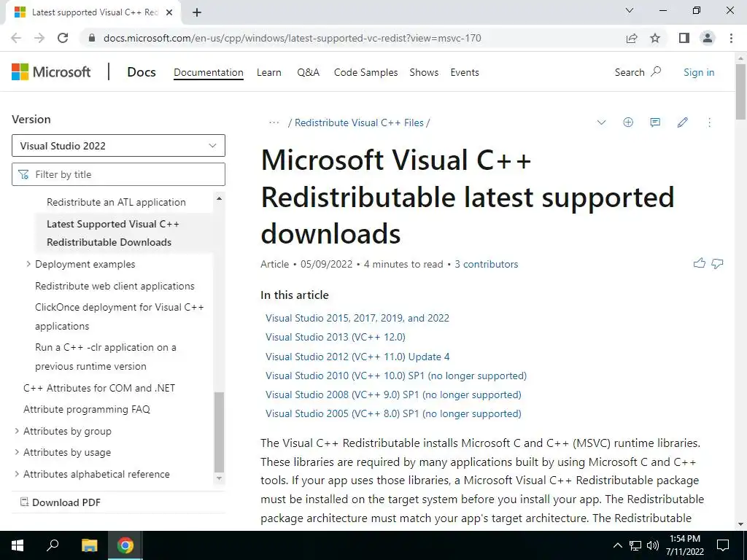The height and width of the screenshot is (560, 747).
Task: Open a new browser tab
Action: click(x=197, y=12)
